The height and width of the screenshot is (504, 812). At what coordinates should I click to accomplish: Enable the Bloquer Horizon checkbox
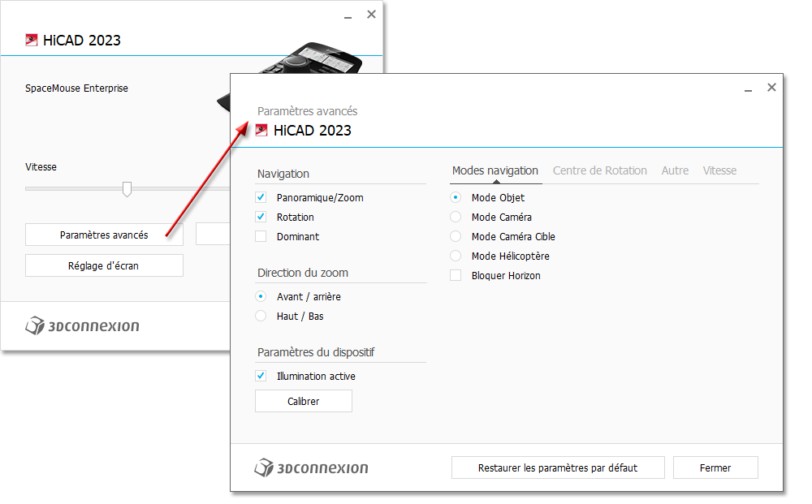(456, 275)
